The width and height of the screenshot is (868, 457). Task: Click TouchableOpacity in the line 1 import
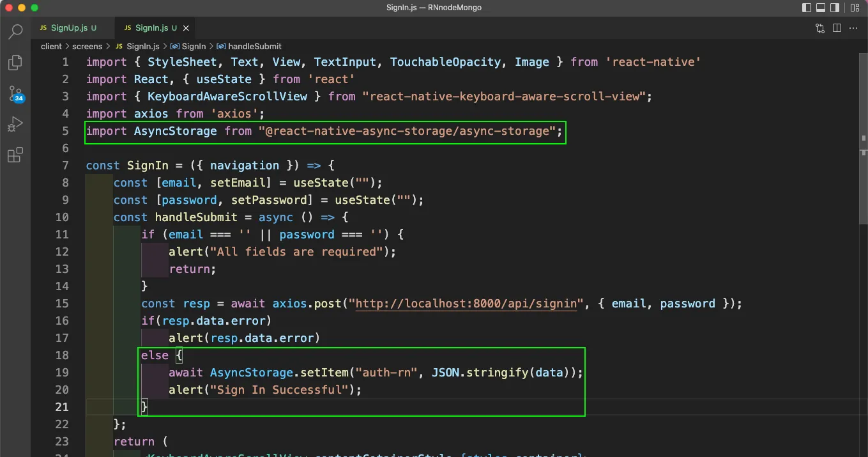tap(445, 62)
